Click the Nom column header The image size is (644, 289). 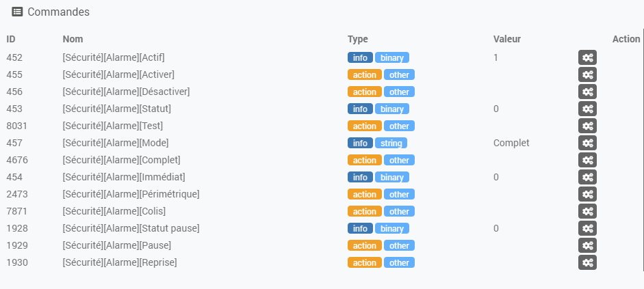[x=73, y=39]
